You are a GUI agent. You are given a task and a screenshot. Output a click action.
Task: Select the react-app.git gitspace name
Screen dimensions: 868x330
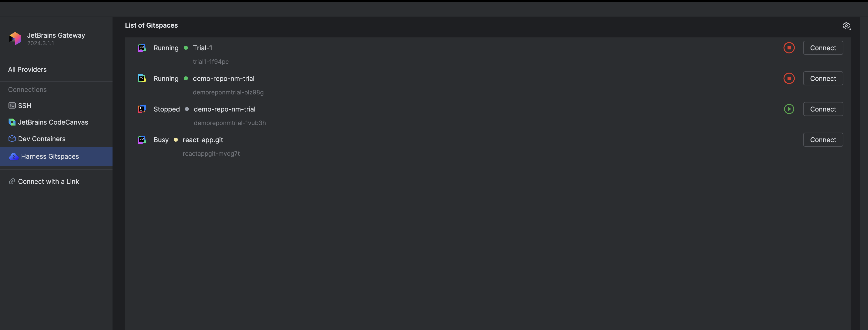point(203,140)
